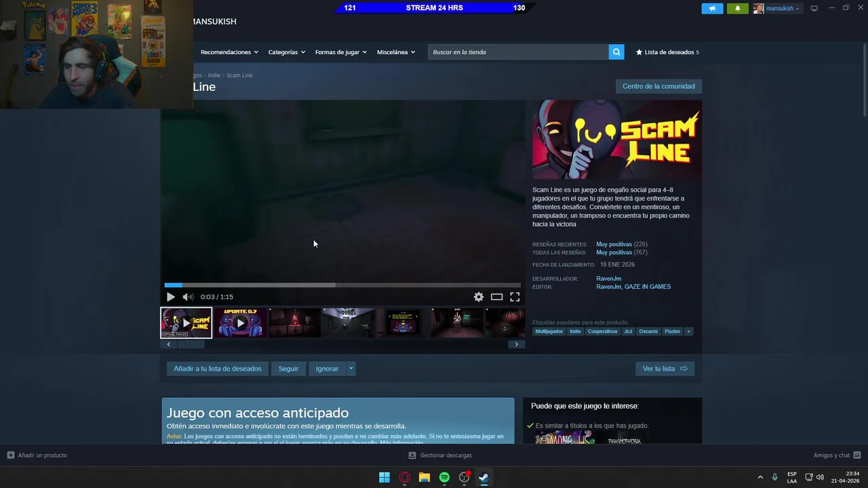Open video settings gear icon
The width and height of the screenshot is (868, 488).
pos(479,297)
